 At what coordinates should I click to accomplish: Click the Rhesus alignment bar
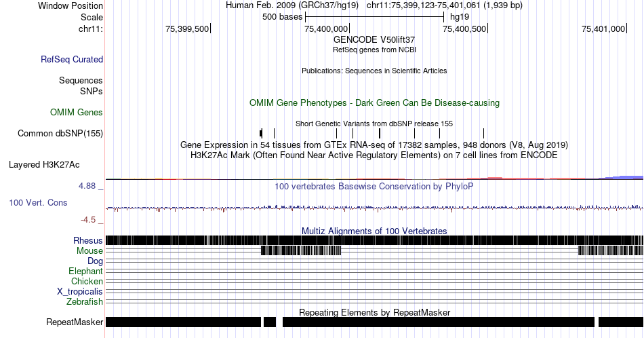tap(375, 240)
